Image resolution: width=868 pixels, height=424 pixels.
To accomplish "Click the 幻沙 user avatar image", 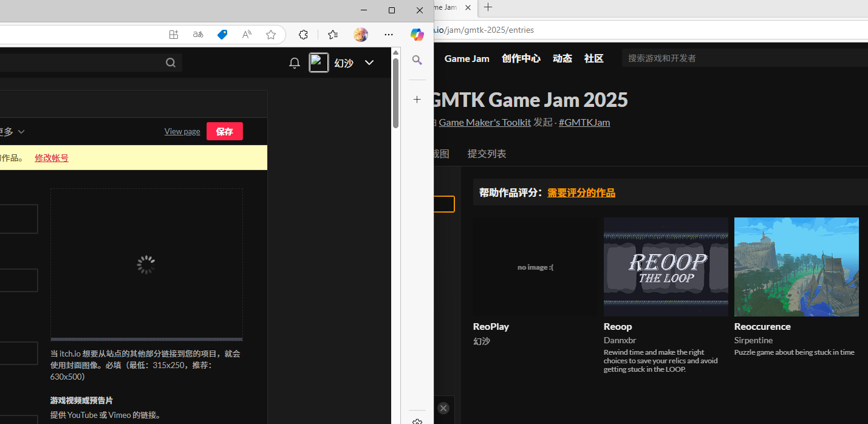I will pyautogui.click(x=319, y=63).
